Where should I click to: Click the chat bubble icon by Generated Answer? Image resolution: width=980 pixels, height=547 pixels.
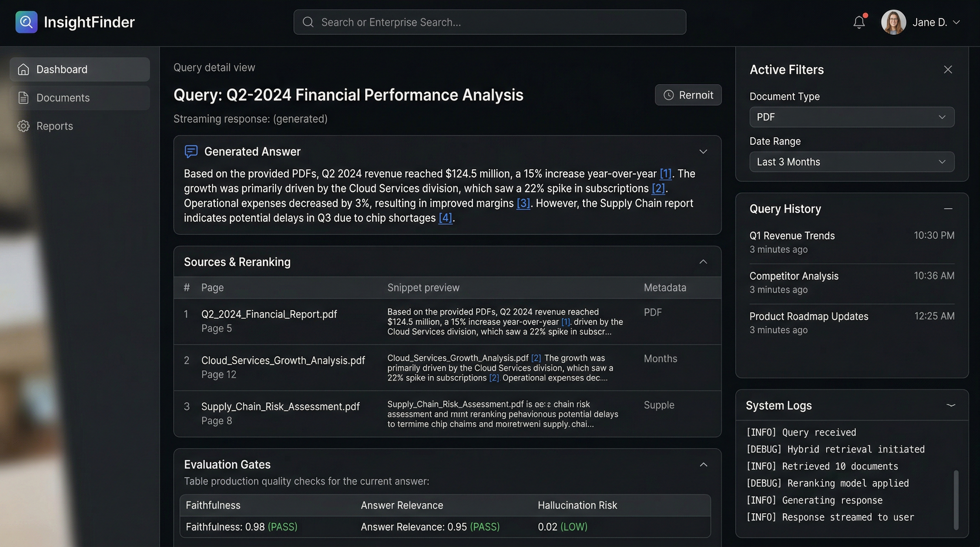coord(191,151)
